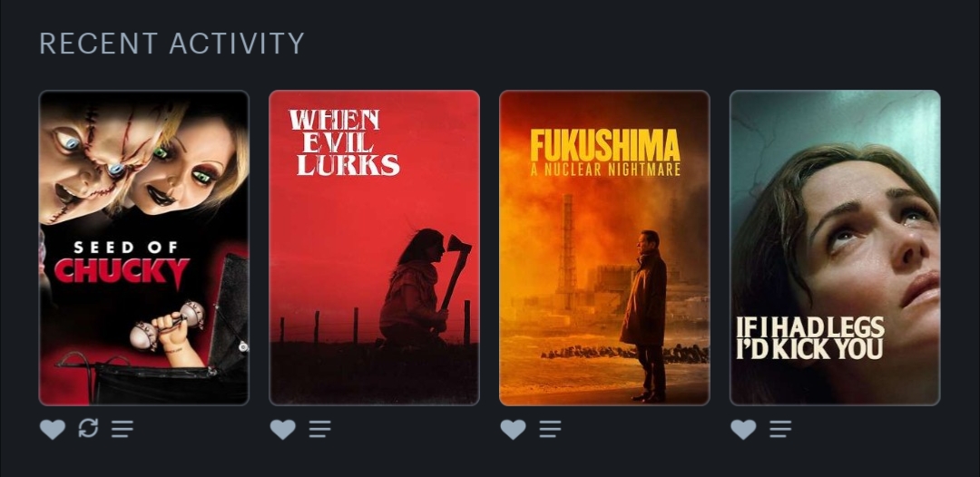Click the yellow FUKUSHIMA title text

tap(605, 145)
